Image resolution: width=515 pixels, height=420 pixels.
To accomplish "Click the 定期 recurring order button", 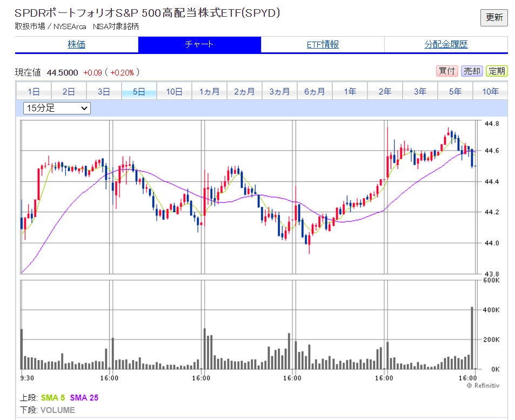I will [497, 71].
